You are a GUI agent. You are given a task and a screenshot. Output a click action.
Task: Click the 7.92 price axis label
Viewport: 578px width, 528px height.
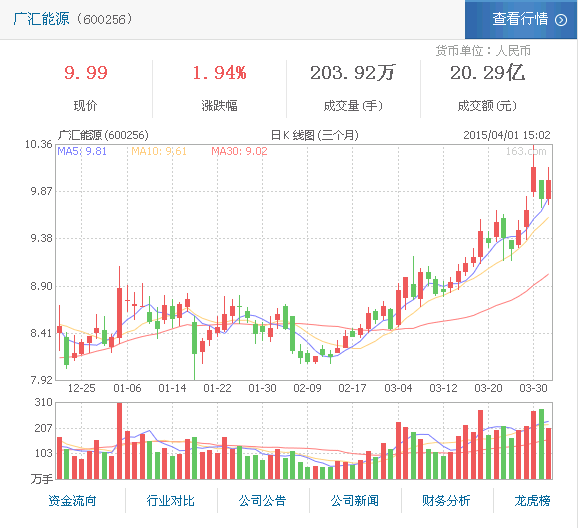tap(41, 380)
